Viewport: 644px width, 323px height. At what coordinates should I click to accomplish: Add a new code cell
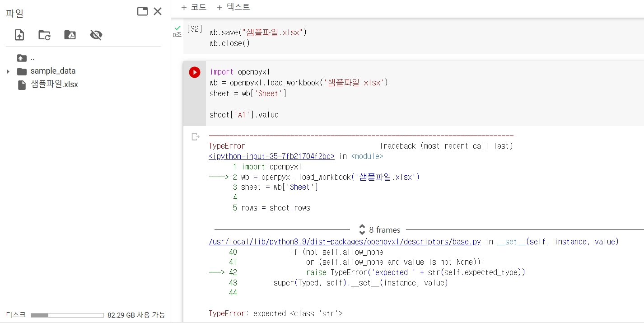click(194, 7)
